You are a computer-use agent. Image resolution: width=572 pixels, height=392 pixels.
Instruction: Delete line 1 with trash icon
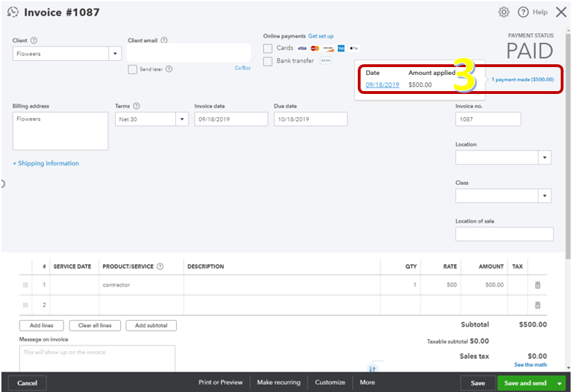pos(537,285)
